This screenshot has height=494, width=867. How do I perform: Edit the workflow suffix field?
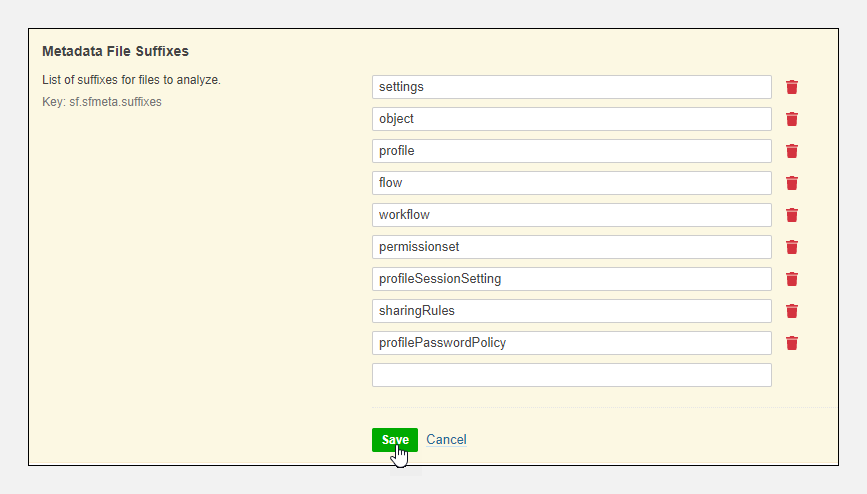pyautogui.click(x=571, y=215)
